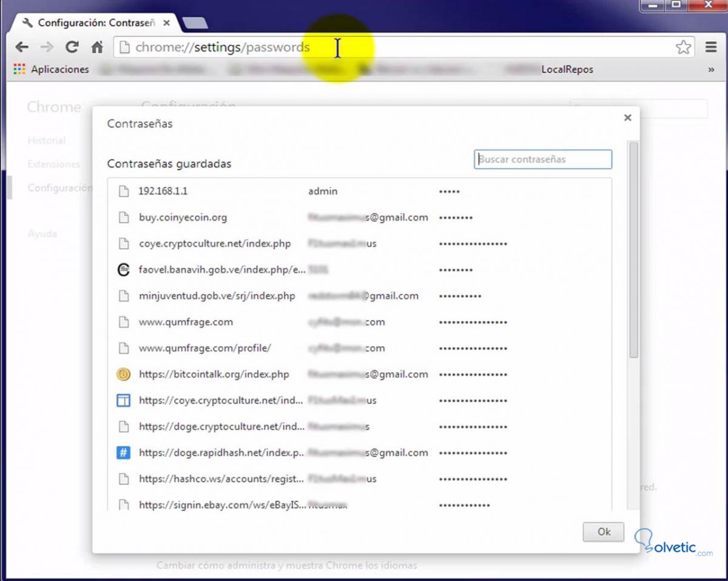Open a new tab with the tab button

[195, 23]
